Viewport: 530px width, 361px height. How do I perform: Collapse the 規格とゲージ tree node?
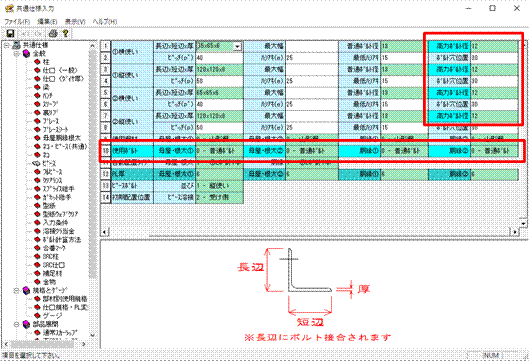tap(16, 290)
